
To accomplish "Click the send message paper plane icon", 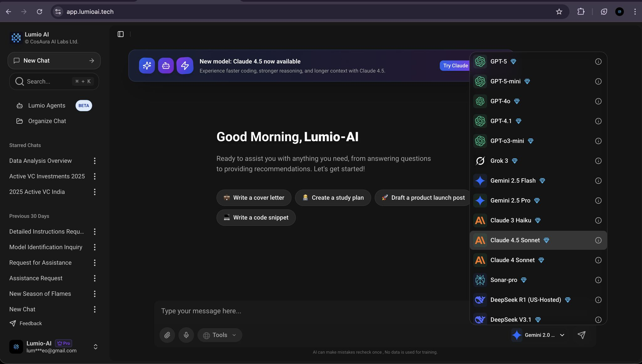I will [581, 335].
